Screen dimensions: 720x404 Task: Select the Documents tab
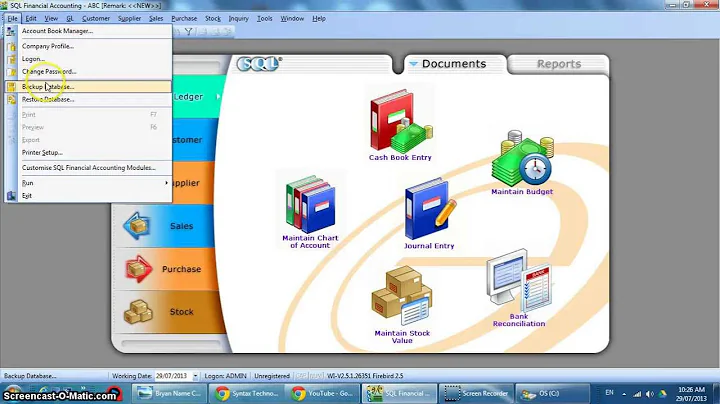(455, 64)
